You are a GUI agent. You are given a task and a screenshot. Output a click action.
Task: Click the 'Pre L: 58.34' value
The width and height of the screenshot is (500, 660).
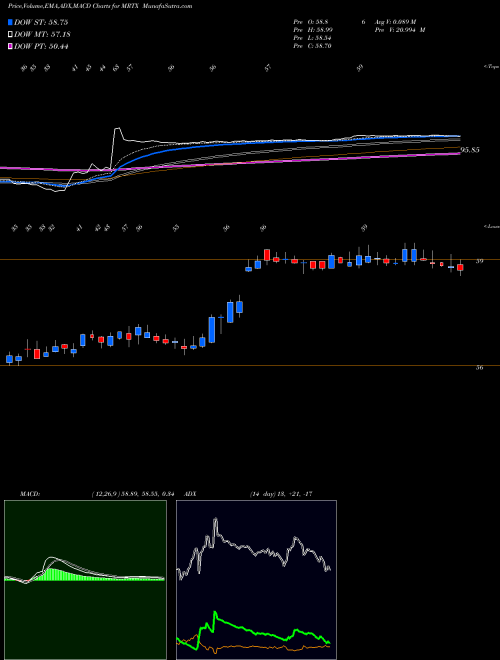click(x=313, y=38)
